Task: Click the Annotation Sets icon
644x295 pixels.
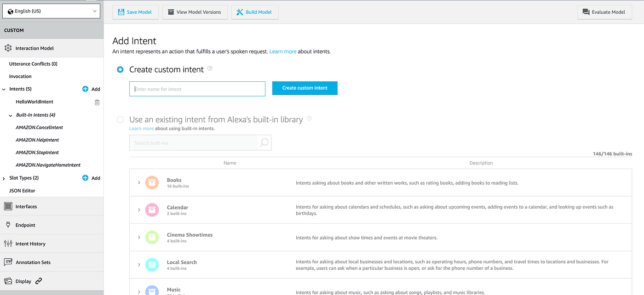Action: 8,262
